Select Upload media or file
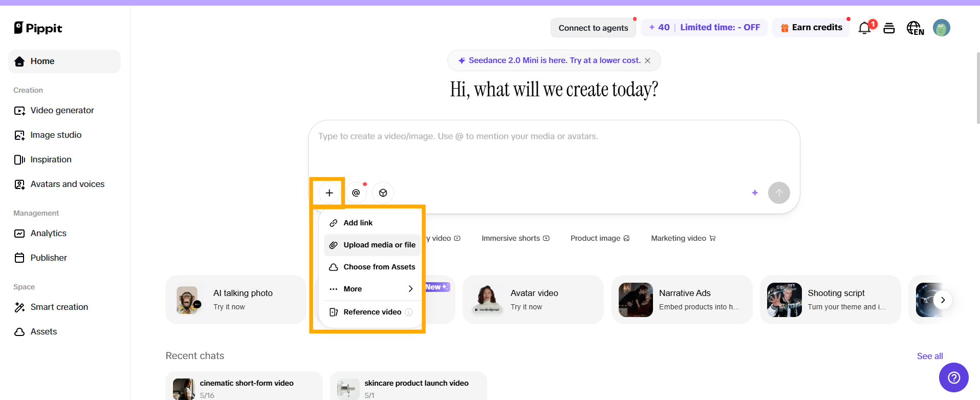 (372, 245)
